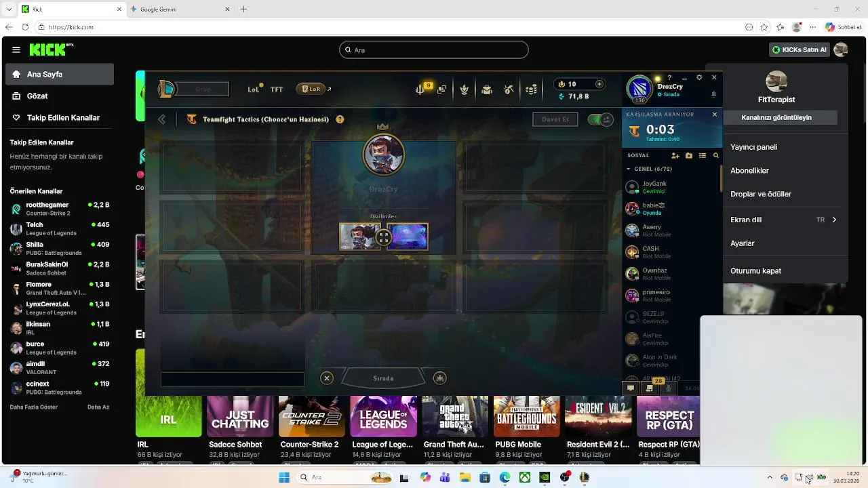The height and width of the screenshot is (488, 868).
Task: Open the clash trophy icon with badge 9
Action: (x=421, y=89)
